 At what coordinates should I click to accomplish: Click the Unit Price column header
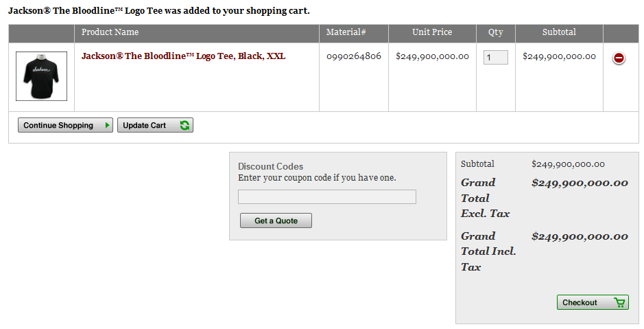(x=432, y=32)
